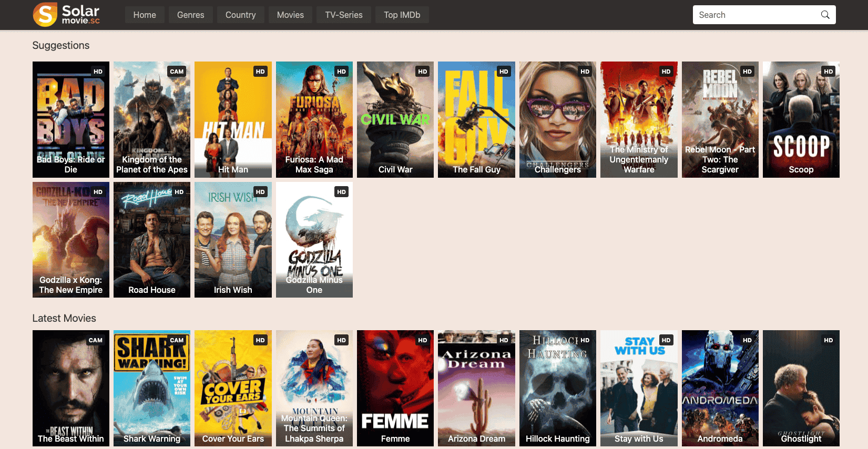The image size is (868, 449).
Task: Open the Top IMDb list
Action: click(402, 15)
